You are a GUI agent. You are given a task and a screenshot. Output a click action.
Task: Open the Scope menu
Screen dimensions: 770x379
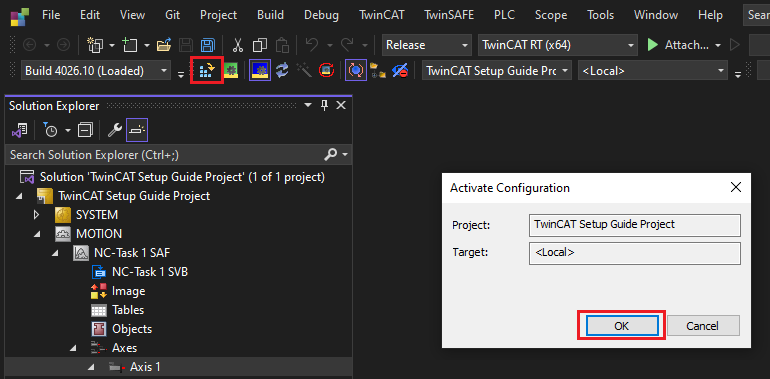tap(551, 15)
